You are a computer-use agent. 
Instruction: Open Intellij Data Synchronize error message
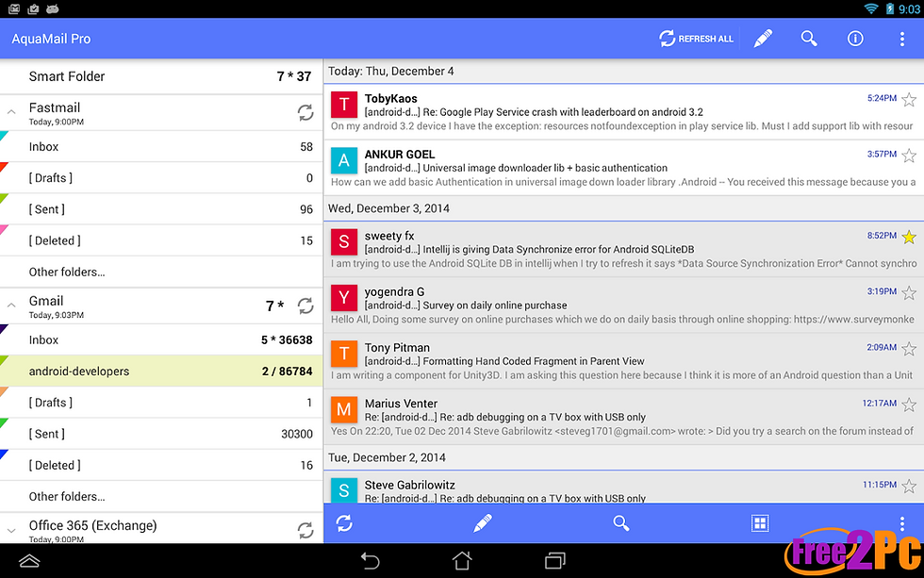(623, 249)
